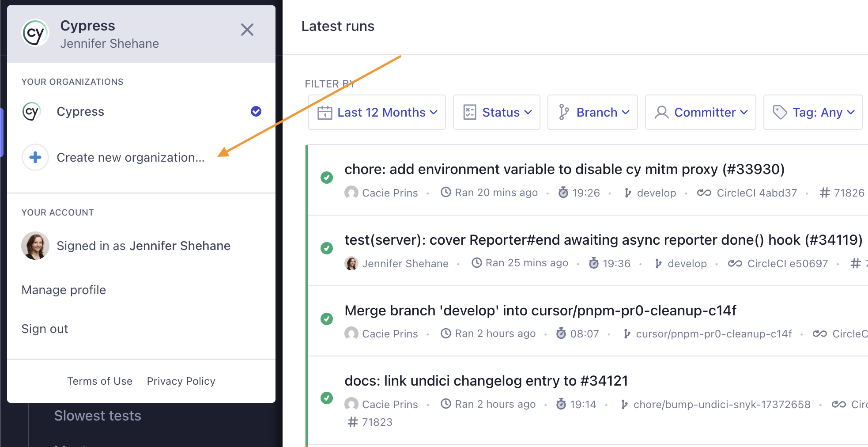Click Jennifer Shehane's profile photo in account section
The height and width of the screenshot is (447, 868).
35,246
